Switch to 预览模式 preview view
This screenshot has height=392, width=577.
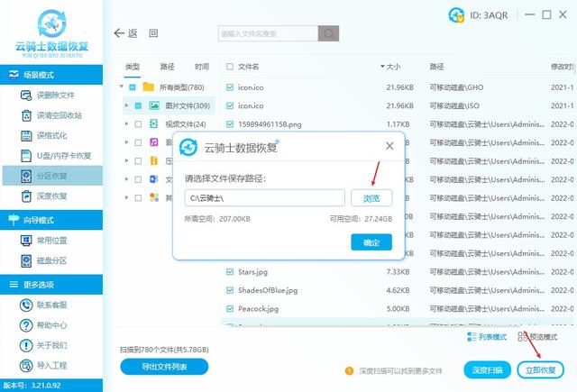coord(537,337)
